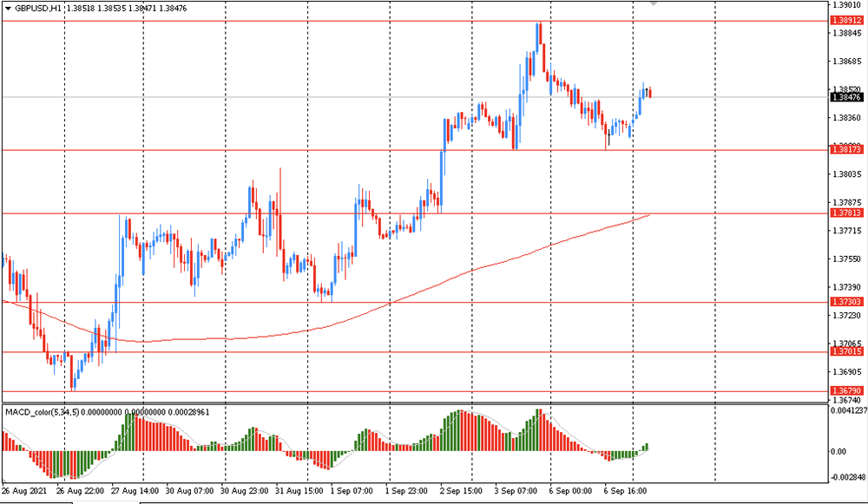Click the 1 Sep 07:00 time label
This screenshot has width=868, height=504.
click(352, 491)
